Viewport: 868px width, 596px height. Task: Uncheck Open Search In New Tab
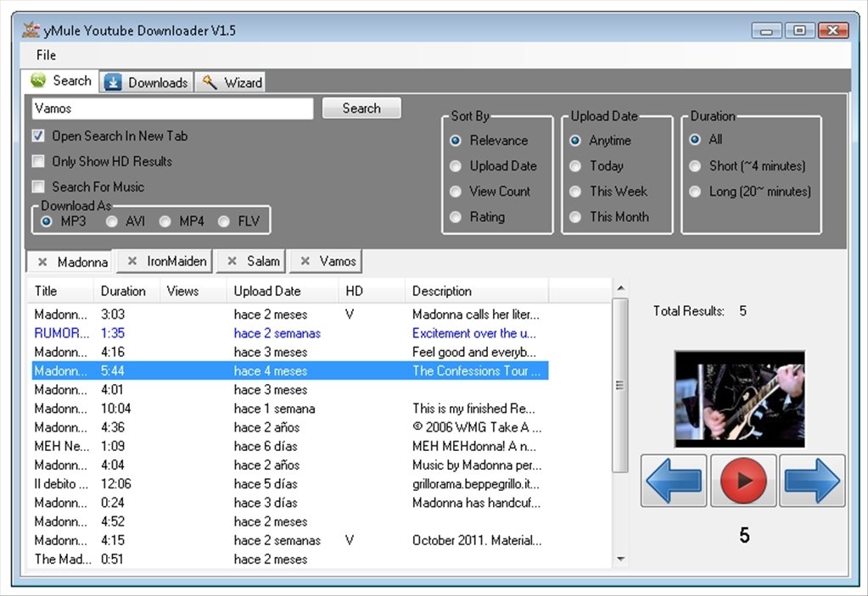pyautogui.click(x=38, y=136)
